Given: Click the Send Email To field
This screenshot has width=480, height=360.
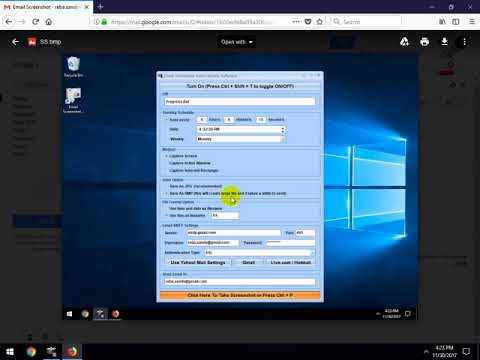Looking at the screenshot, I should click(240, 282).
